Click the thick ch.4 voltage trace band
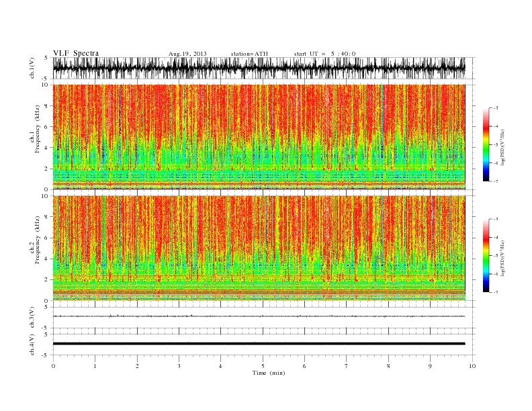The width and height of the screenshot is (532, 411). tap(259, 344)
